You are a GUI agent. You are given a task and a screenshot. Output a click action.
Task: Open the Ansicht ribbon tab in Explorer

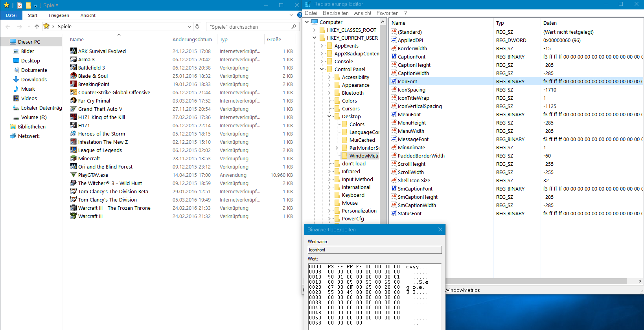88,15
